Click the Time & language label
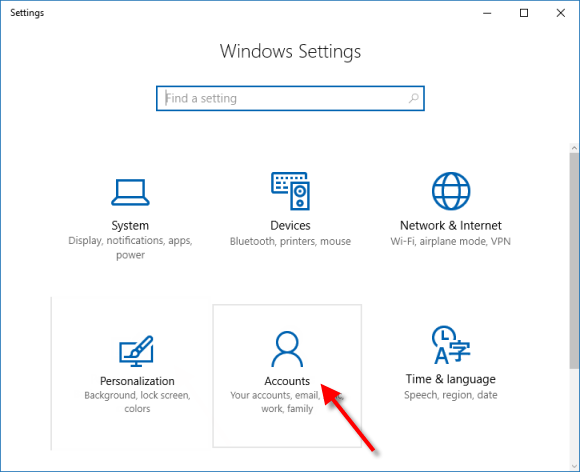Image resolution: width=580 pixels, height=472 pixels. (451, 379)
